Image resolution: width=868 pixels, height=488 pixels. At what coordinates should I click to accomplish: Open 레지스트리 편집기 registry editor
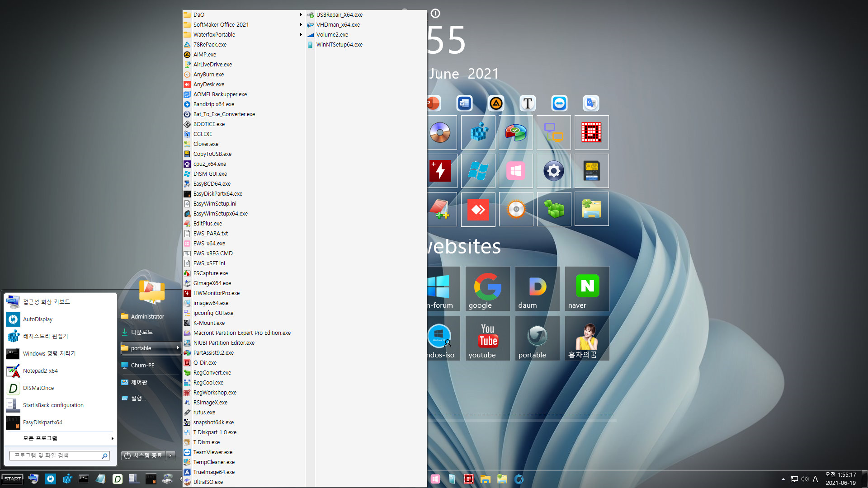60,337
